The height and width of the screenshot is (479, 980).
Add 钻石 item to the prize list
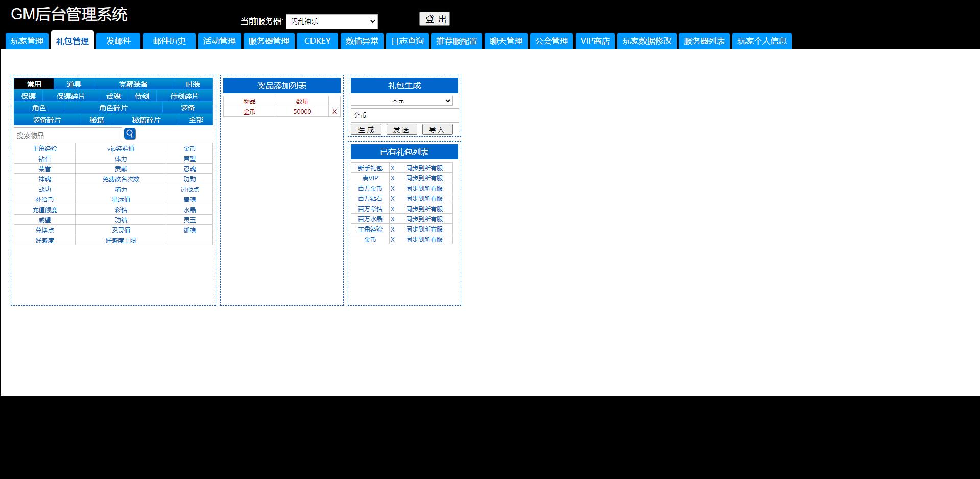point(44,159)
